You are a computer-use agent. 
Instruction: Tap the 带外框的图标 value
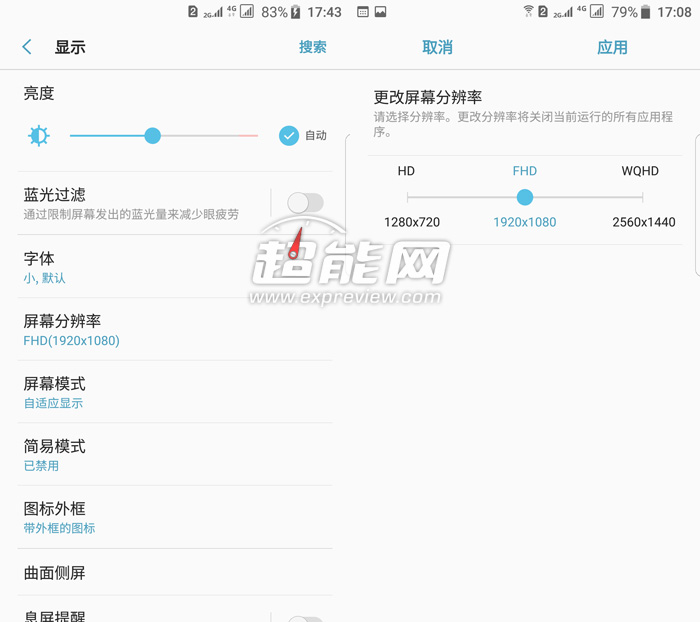[59, 528]
